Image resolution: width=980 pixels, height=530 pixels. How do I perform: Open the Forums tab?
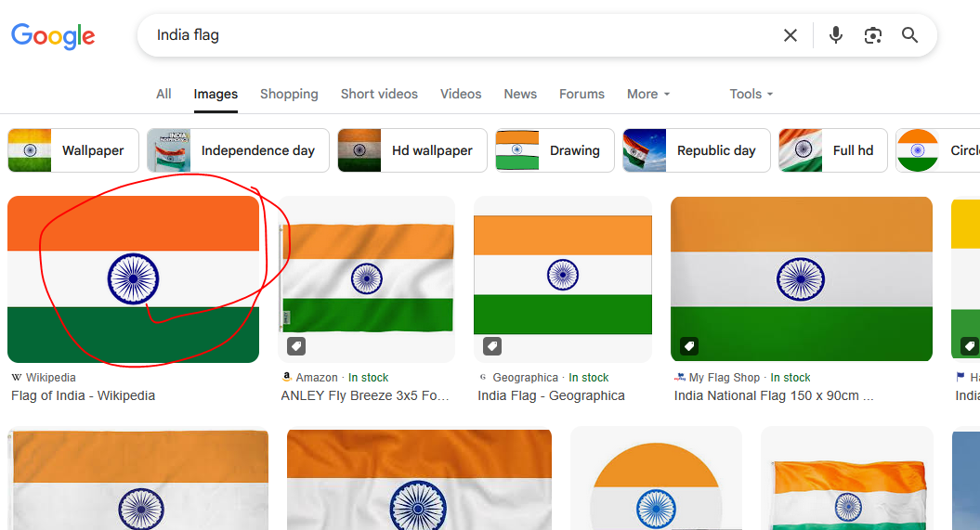point(581,94)
